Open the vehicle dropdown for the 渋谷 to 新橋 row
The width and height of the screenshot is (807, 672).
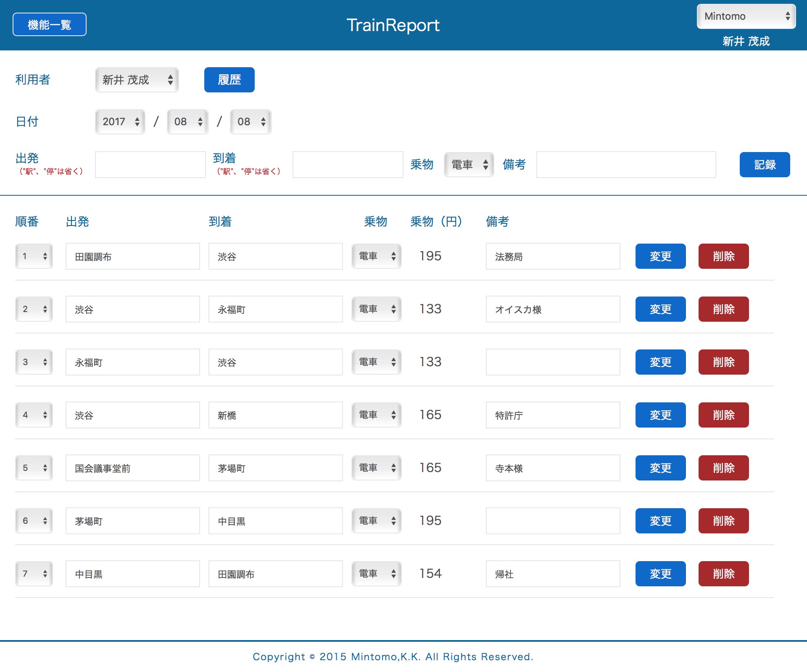[x=376, y=415]
